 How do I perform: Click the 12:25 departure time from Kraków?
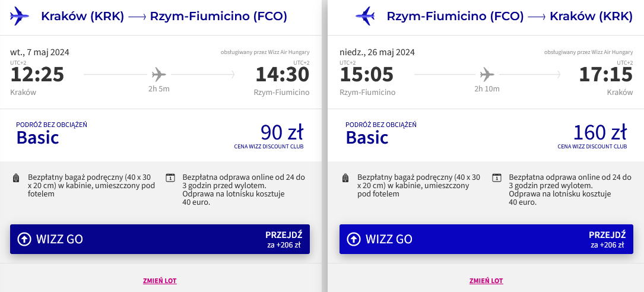tap(37, 74)
